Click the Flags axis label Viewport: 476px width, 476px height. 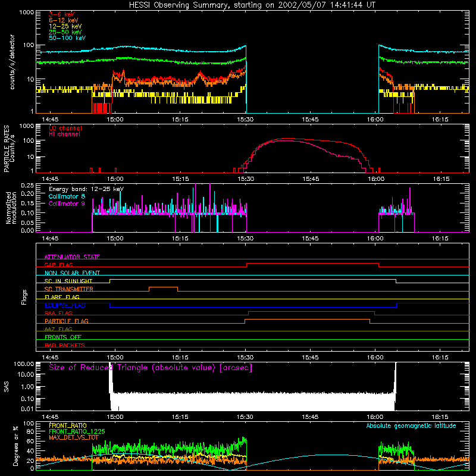[24, 297]
